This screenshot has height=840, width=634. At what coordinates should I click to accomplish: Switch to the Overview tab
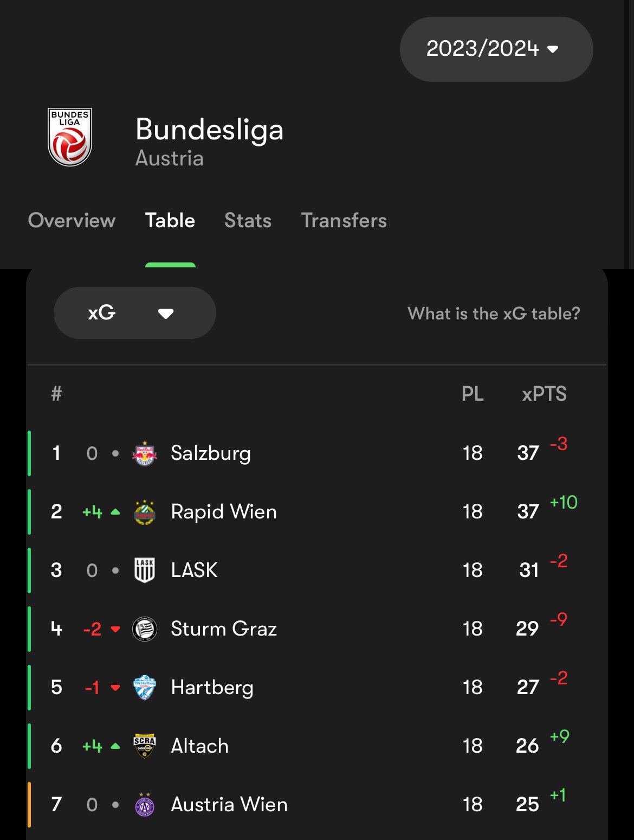pos(72,221)
